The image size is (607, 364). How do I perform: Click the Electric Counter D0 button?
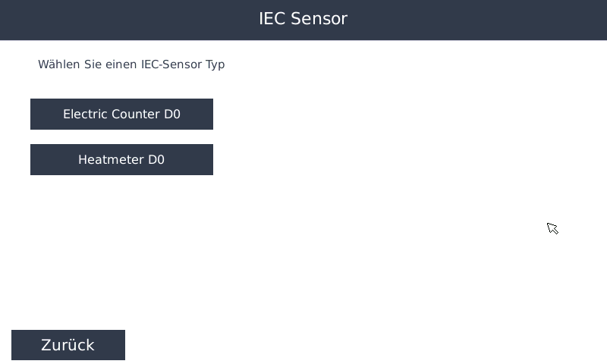click(x=121, y=115)
